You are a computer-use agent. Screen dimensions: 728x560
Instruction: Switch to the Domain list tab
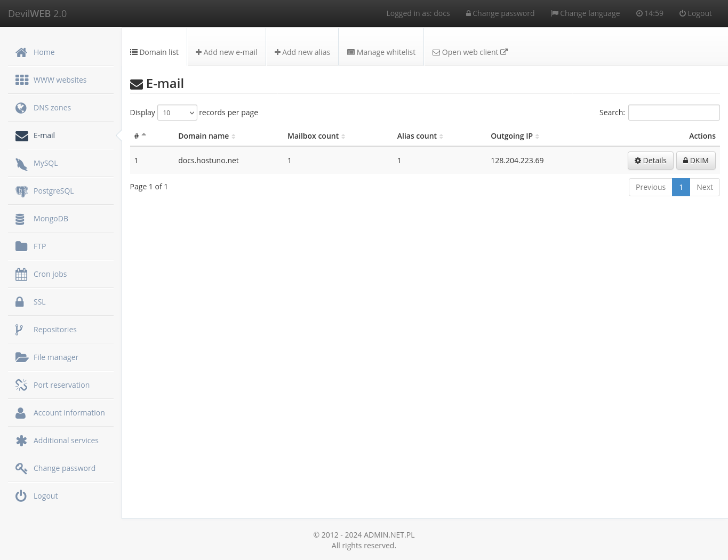coord(154,52)
